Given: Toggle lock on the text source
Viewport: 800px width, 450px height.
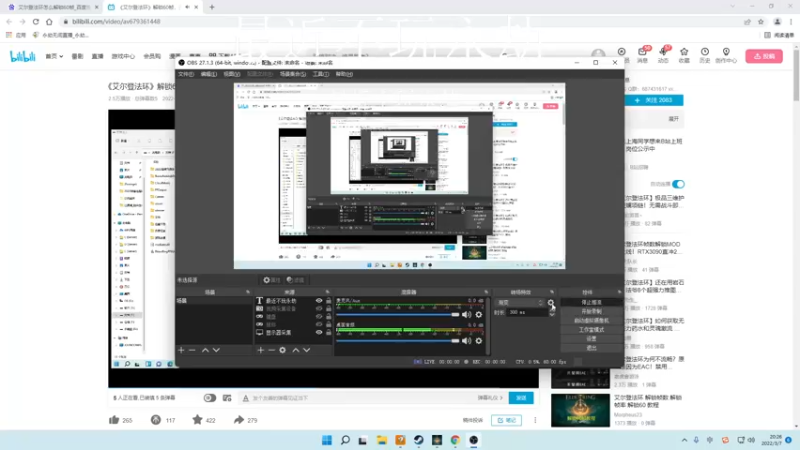Looking at the screenshot, I should click(x=329, y=301).
